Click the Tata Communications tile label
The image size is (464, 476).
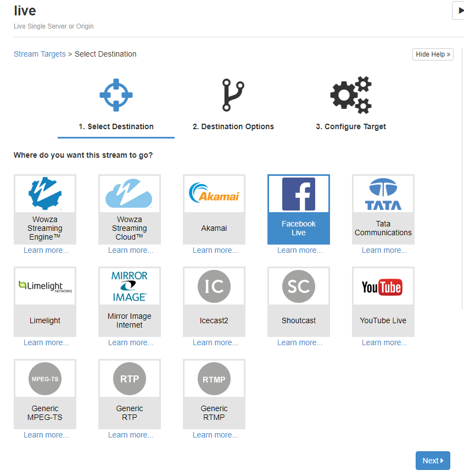pos(383,228)
